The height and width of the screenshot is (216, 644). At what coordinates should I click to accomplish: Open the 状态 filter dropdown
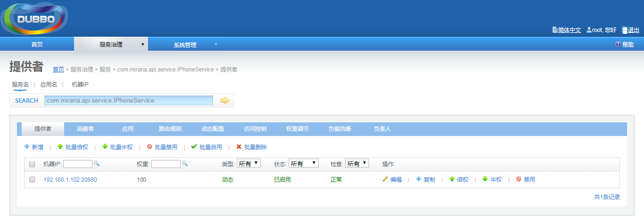[x=304, y=163]
